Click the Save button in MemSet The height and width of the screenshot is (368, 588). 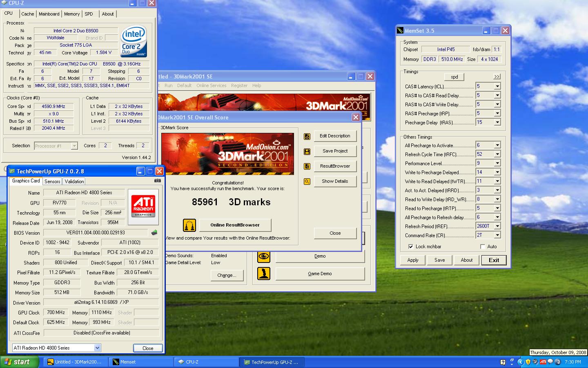tap(439, 260)
